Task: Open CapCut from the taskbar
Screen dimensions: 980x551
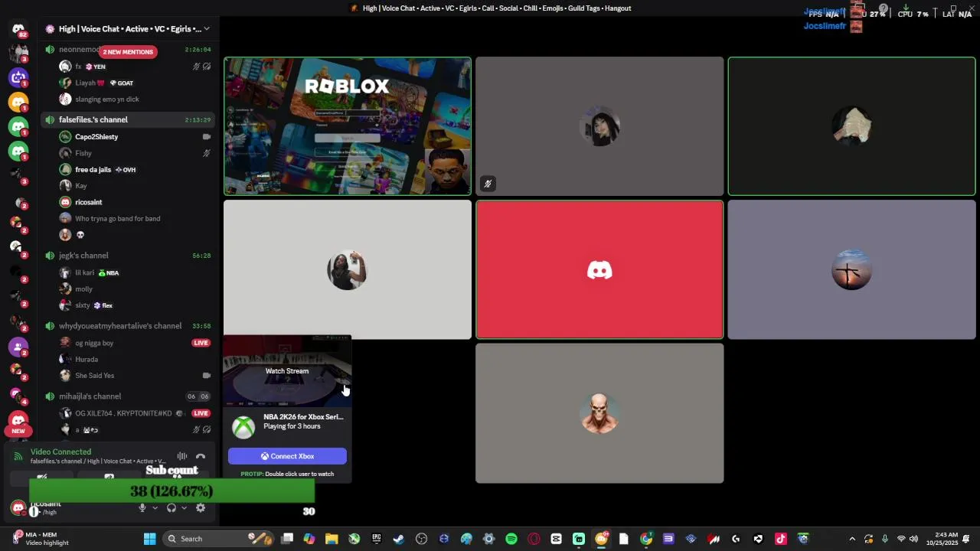Action: 556,539
